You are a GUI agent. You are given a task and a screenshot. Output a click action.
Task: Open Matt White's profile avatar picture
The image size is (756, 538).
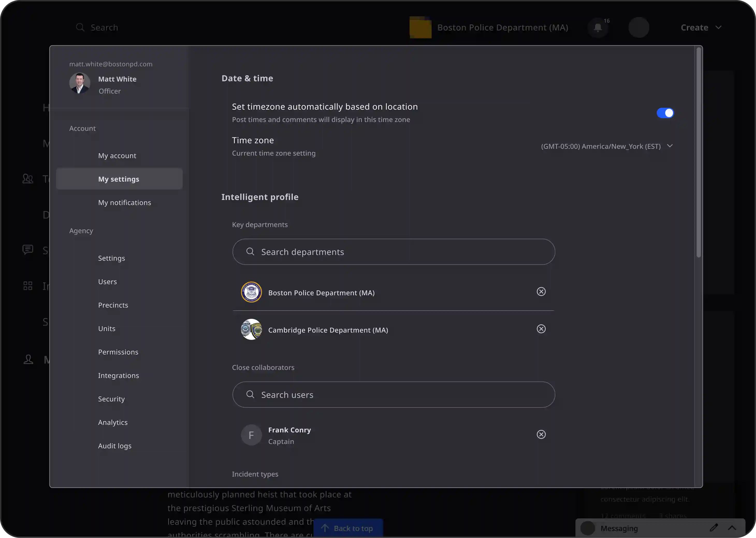79,83
